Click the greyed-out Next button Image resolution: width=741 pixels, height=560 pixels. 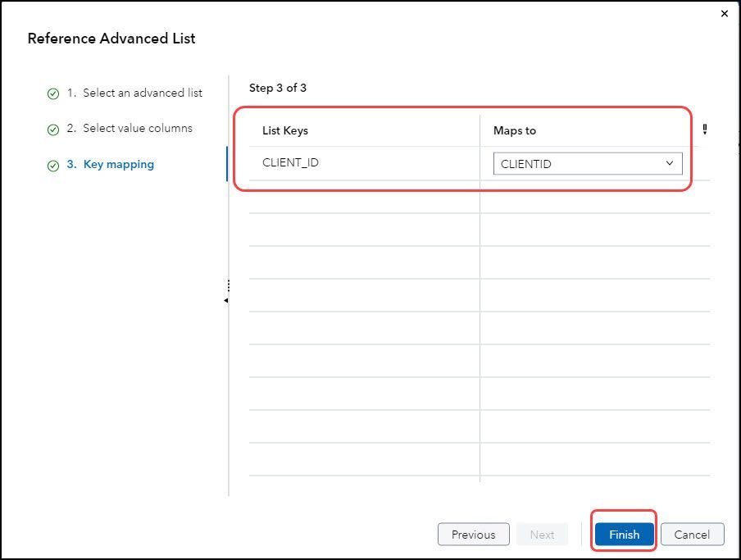click(542, 535)
